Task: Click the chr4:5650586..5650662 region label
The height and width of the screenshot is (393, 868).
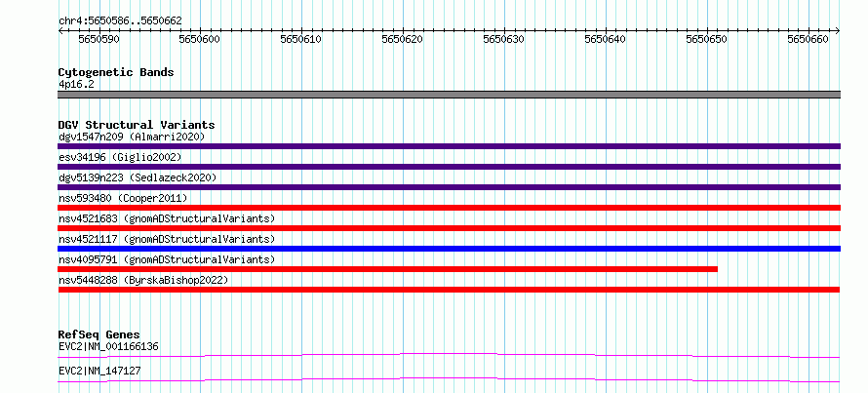Action: [x=120, y=20]
